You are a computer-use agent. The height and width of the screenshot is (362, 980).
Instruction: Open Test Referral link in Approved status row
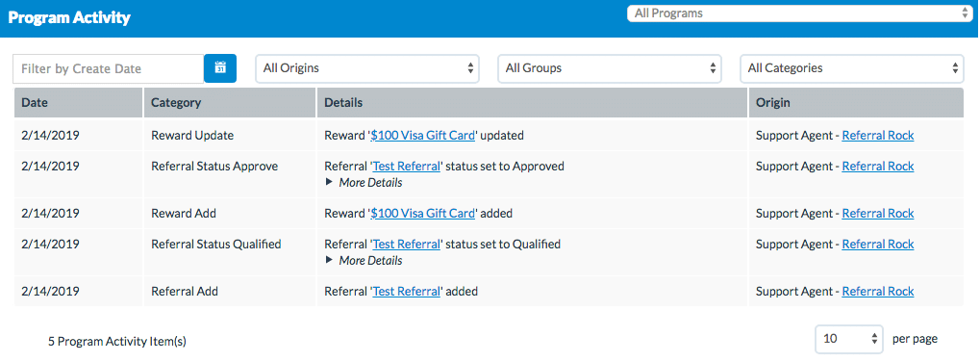click(x=407, y=167)
